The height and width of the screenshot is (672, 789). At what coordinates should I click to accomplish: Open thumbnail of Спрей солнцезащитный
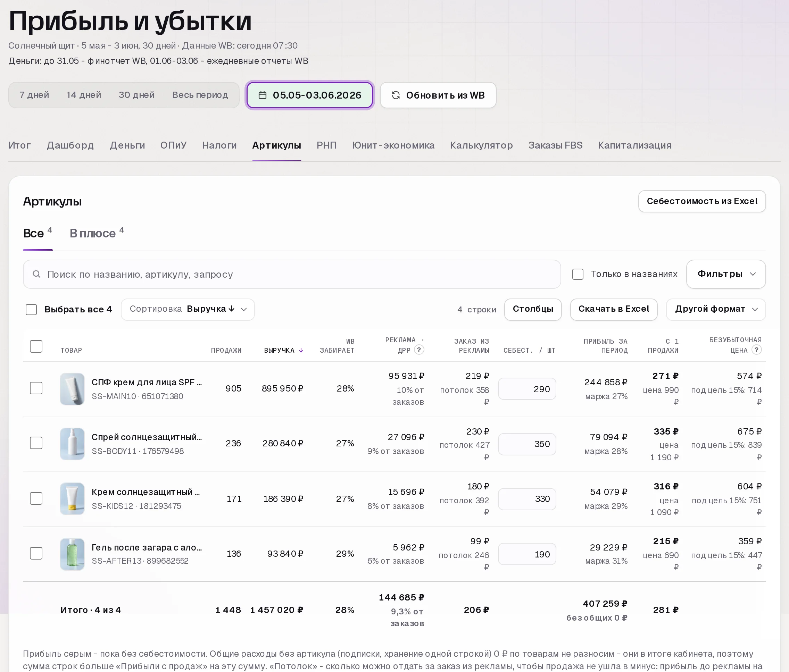coord(72,444)
